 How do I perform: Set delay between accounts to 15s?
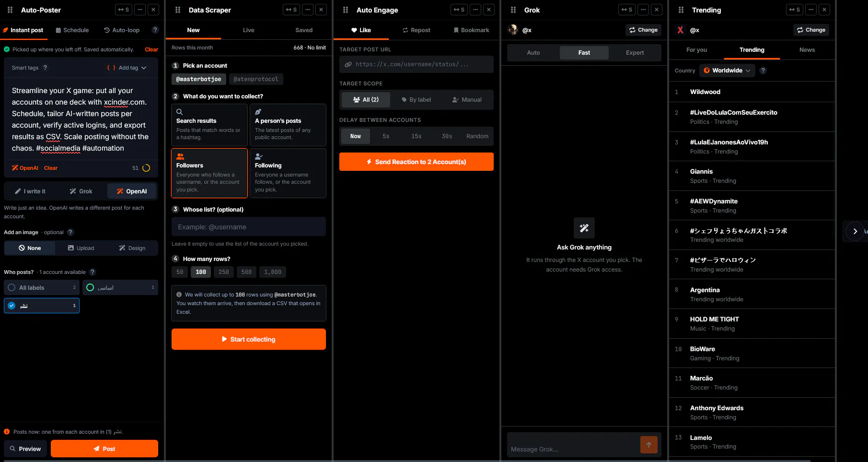416,136
